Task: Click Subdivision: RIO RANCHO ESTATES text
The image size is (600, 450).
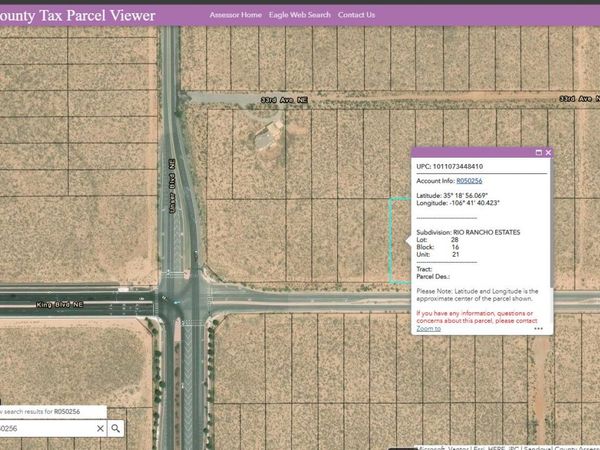Action: click(468, 232)
